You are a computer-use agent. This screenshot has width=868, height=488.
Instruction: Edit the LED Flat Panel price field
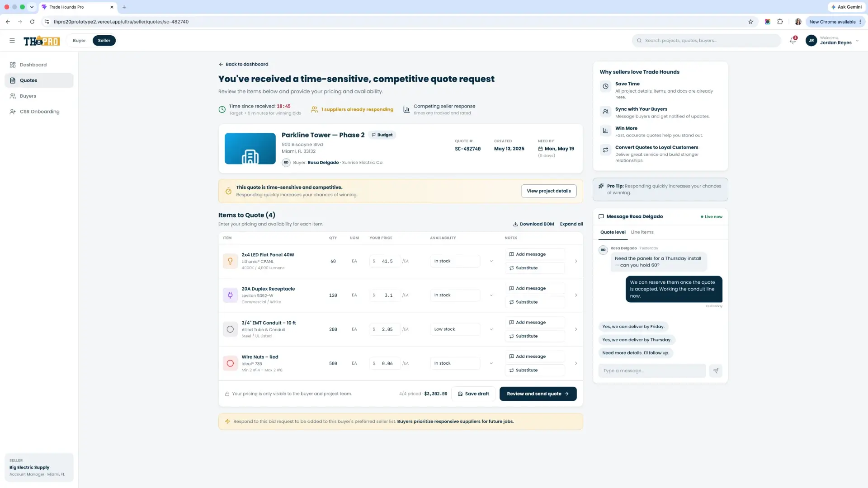click(385, 261)
